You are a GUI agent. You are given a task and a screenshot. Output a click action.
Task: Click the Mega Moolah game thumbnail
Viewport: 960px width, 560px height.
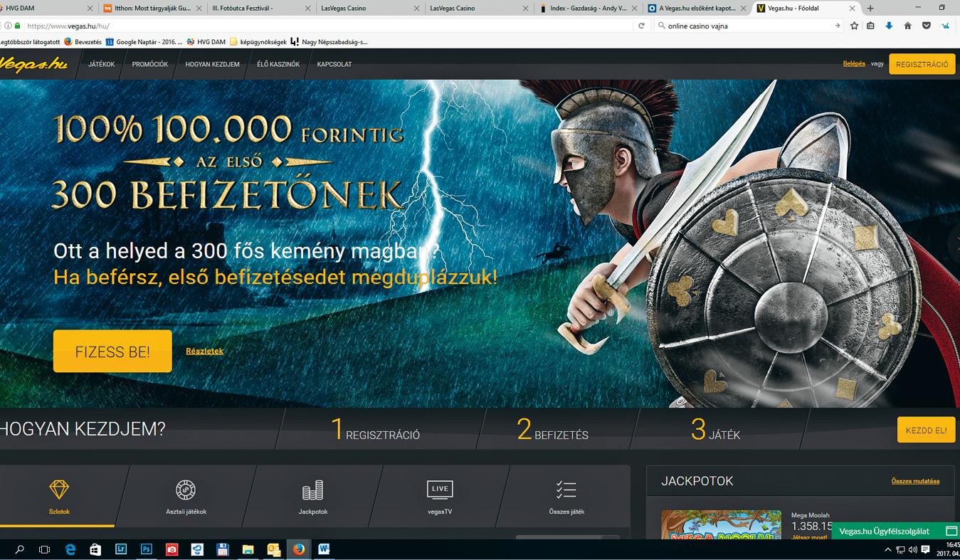click(x=721, y=524)
